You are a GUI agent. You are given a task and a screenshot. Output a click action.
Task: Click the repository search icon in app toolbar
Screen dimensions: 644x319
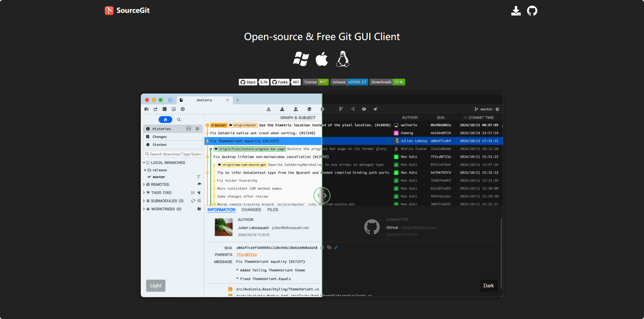[x=147, y=109]
